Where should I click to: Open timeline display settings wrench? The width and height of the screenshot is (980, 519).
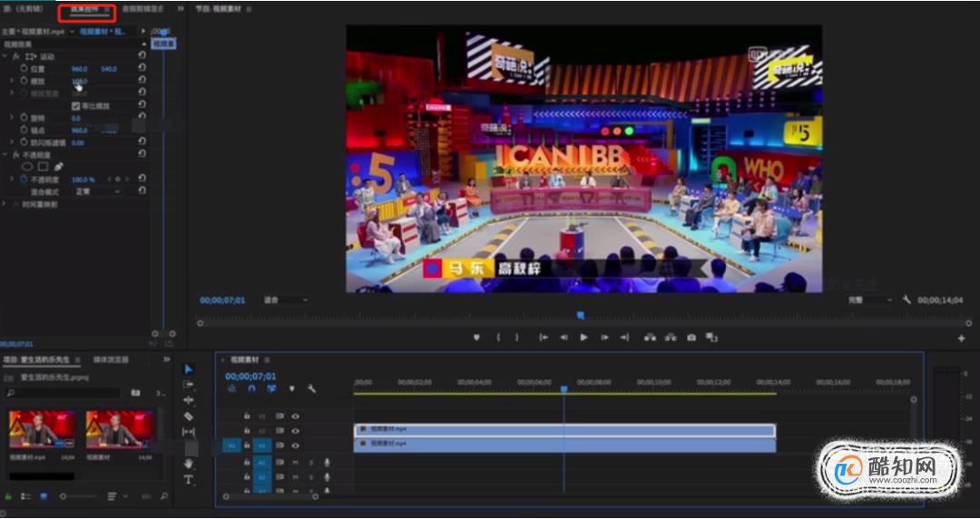(x=311, y=388)
